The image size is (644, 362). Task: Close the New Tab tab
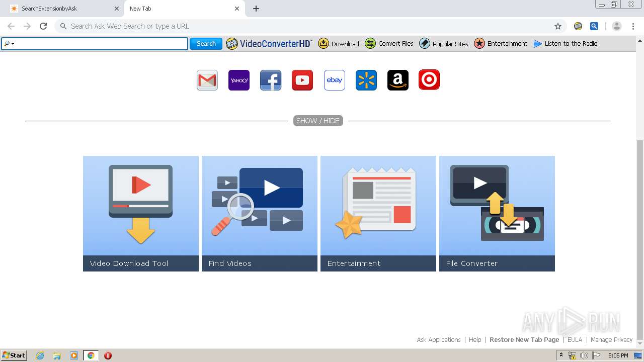[237, 9]
